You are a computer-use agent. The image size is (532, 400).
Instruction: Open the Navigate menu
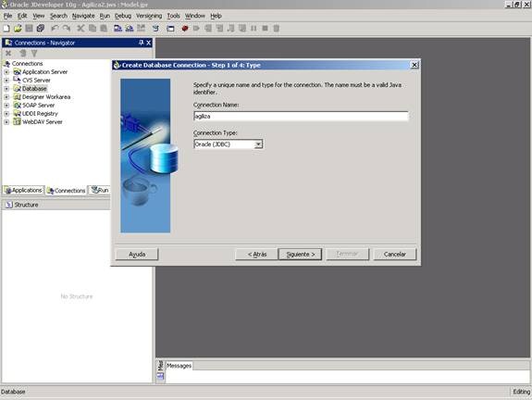[83, 16]
